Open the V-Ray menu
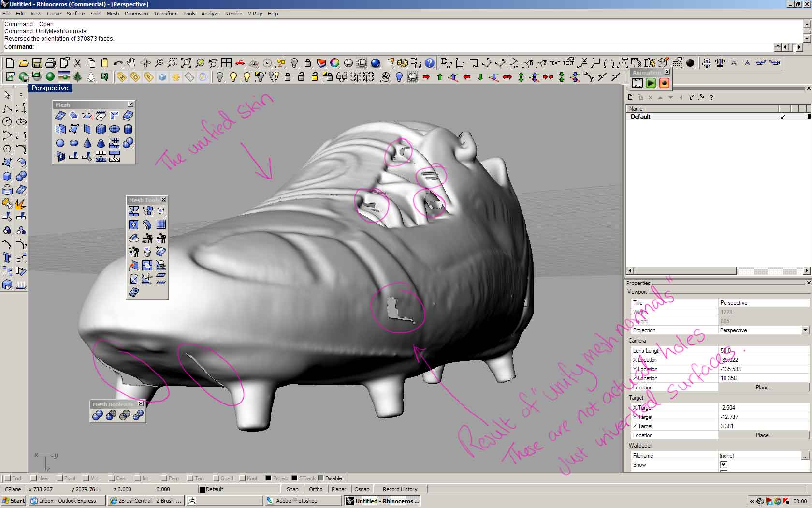Viewport: 812px width, 508px height. [255, 14]
